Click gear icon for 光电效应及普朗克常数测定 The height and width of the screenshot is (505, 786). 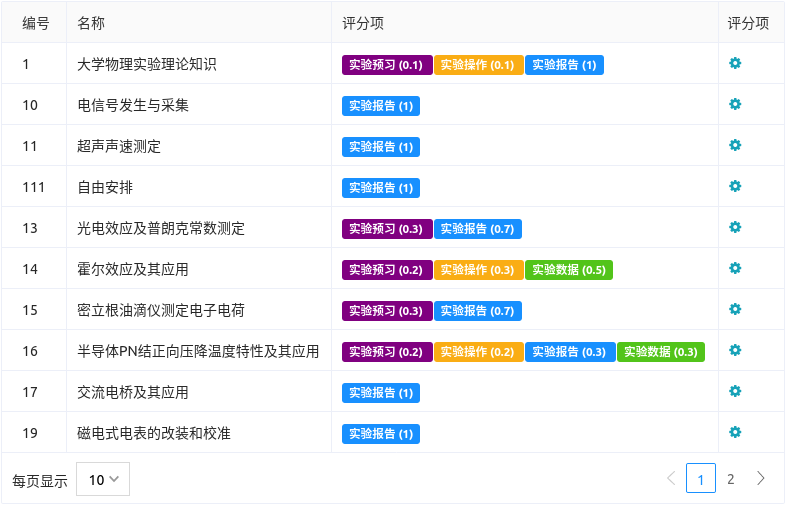[x=735, y=227]
